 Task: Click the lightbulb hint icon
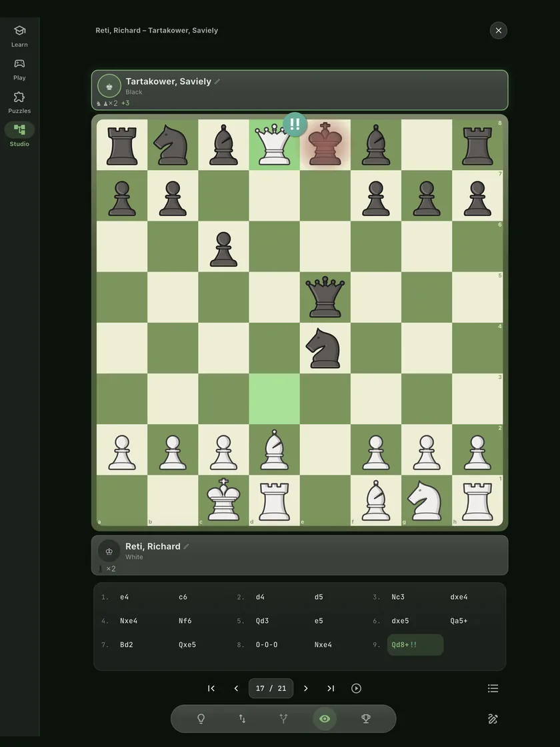(201, 719)
